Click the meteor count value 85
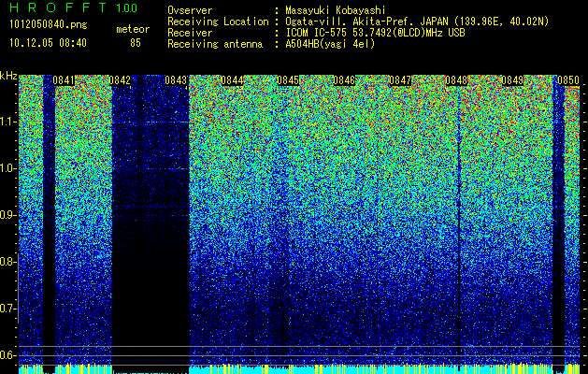 (136, 43)
